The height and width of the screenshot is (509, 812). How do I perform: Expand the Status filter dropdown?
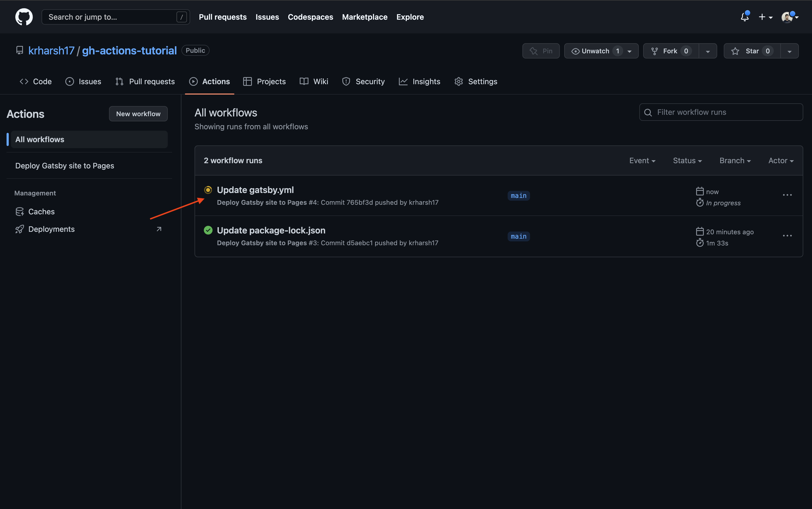tap(687, 160)
